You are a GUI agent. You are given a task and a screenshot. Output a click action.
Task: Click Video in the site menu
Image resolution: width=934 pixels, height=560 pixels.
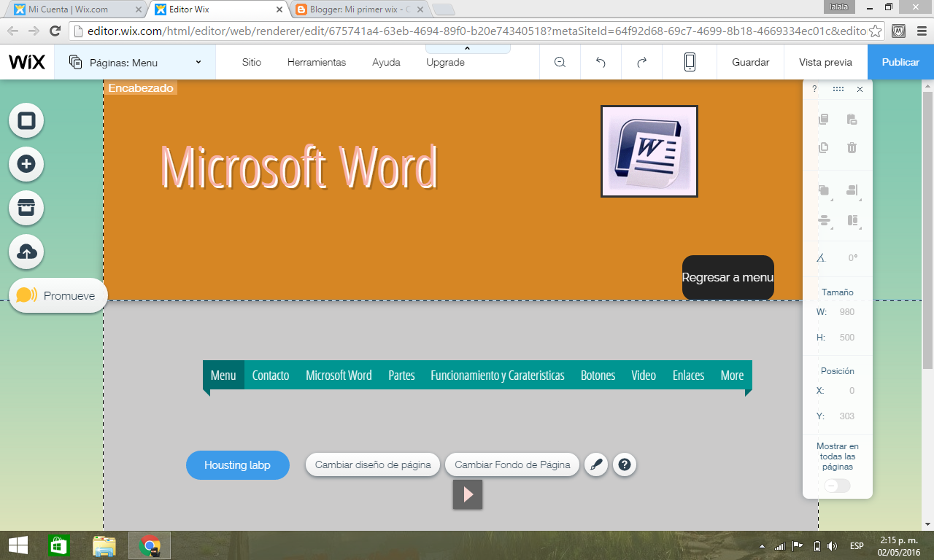[644, 375]
